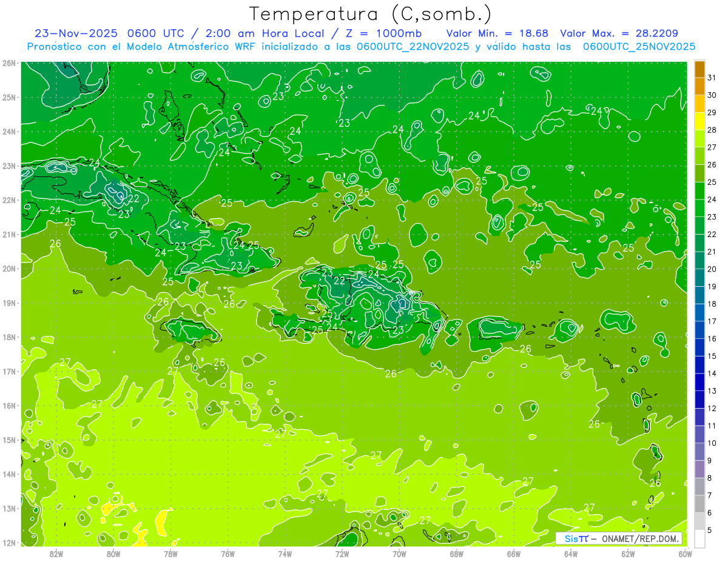Pick the orange swatch between legend 29 and 30
Viewport: 728px width, 562px height.
pyautogui.click(x=700, y=104)
